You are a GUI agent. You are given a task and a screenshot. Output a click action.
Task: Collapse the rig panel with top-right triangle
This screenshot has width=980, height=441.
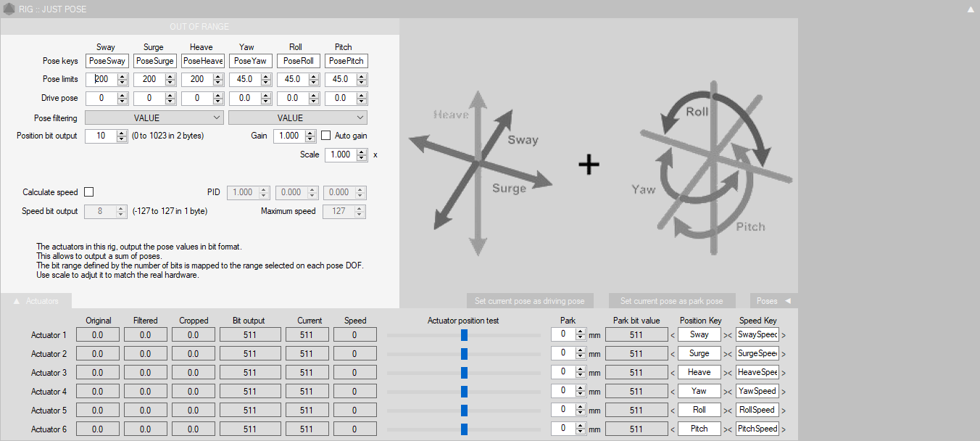(x=971, y=9)
